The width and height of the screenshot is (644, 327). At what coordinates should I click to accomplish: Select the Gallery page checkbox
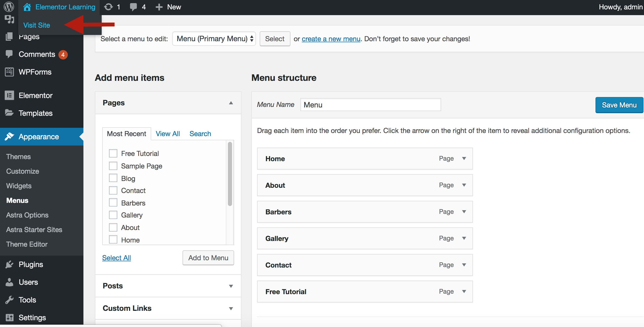(113, 215)
